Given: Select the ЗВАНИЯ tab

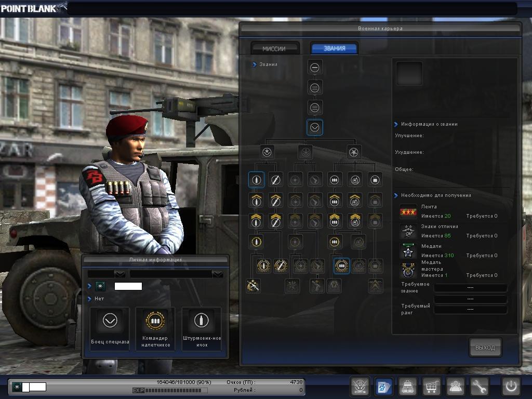Looking at the screenshot, I should point(334,48).
